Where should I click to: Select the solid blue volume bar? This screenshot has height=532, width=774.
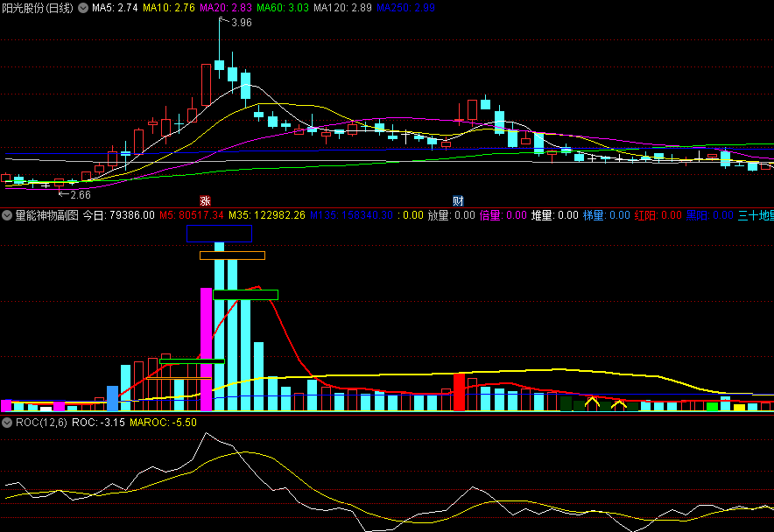(x=113, y=399)
